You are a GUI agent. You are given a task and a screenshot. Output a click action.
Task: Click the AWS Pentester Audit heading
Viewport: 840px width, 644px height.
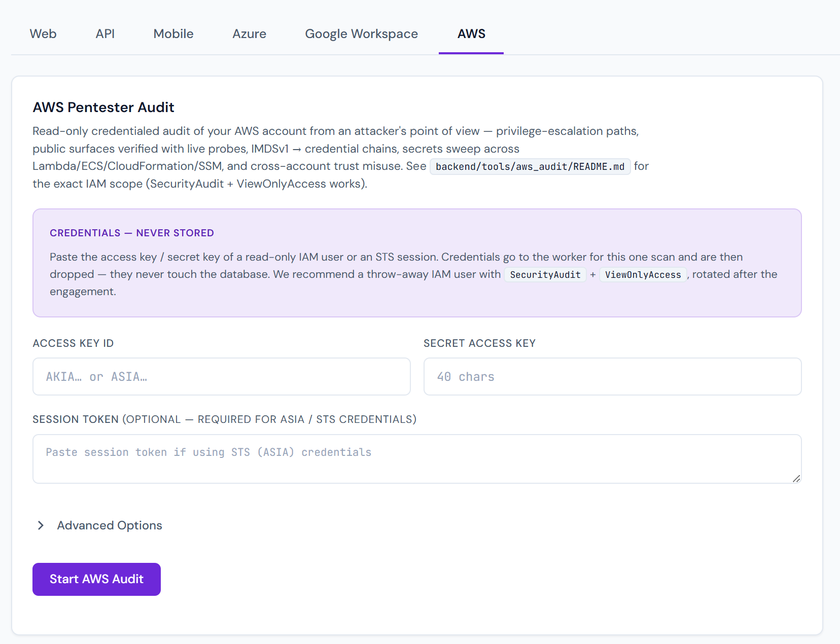click(x=103, y=108)
